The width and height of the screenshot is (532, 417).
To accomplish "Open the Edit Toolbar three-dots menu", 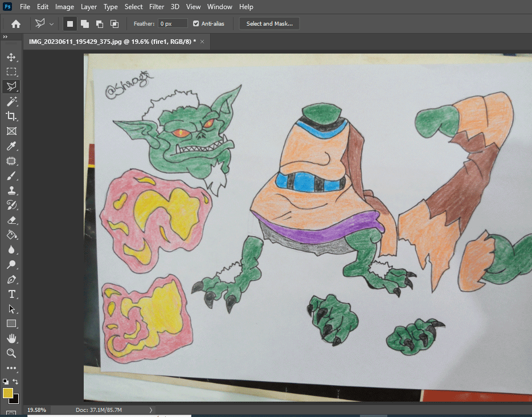I will [x=11, y=368].
